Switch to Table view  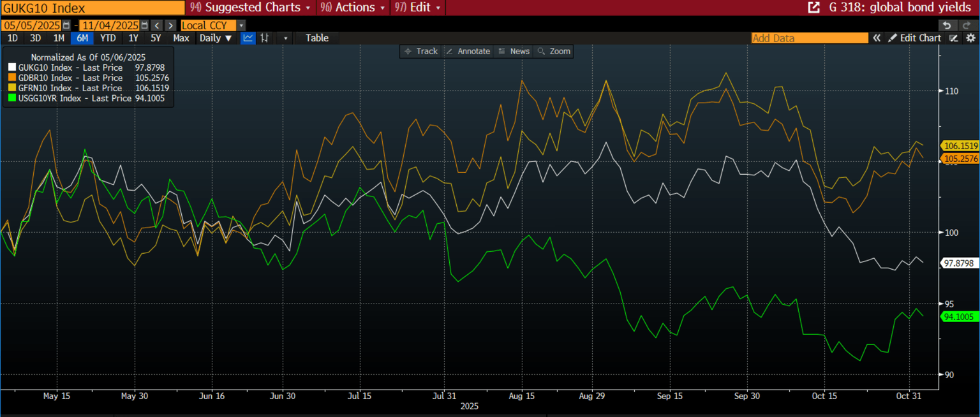(x=317, y=38)
